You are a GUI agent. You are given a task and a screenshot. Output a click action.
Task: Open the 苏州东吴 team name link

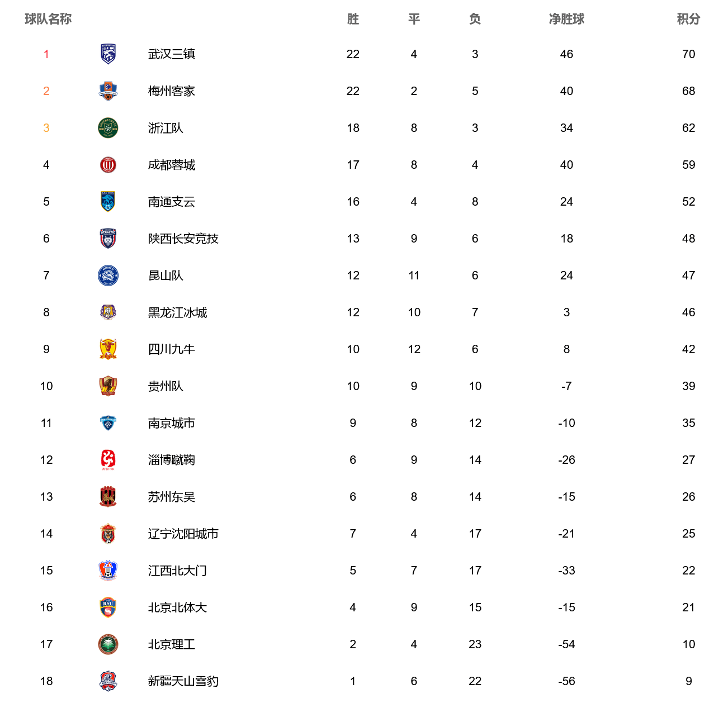click(x=172, y=497)
